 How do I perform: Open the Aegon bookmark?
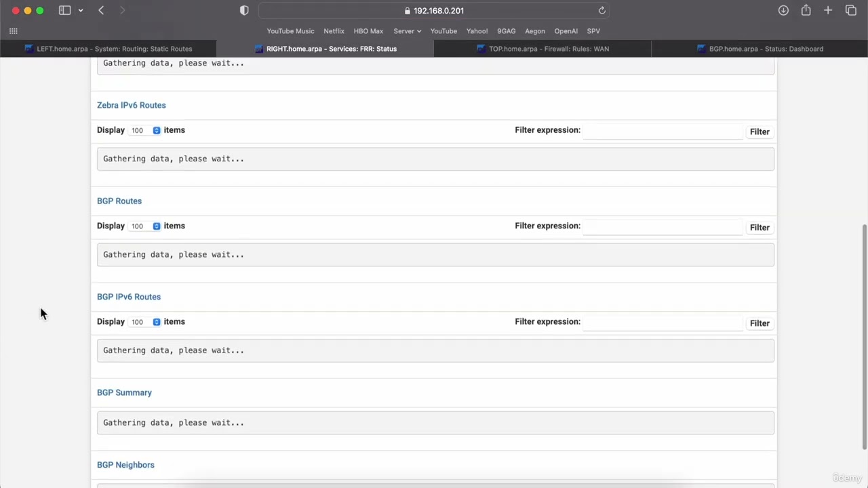(x=534, y=31)
